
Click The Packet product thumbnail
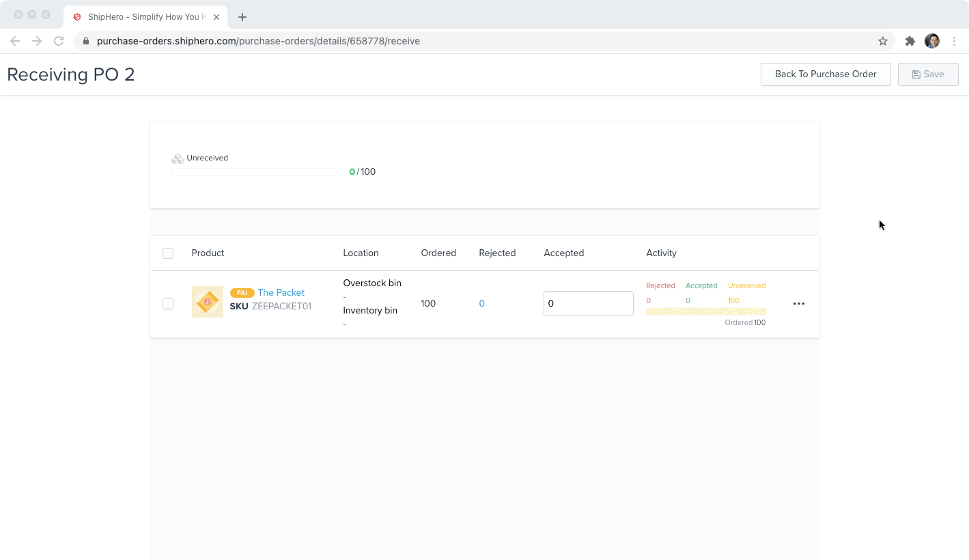tap(208, 302)
